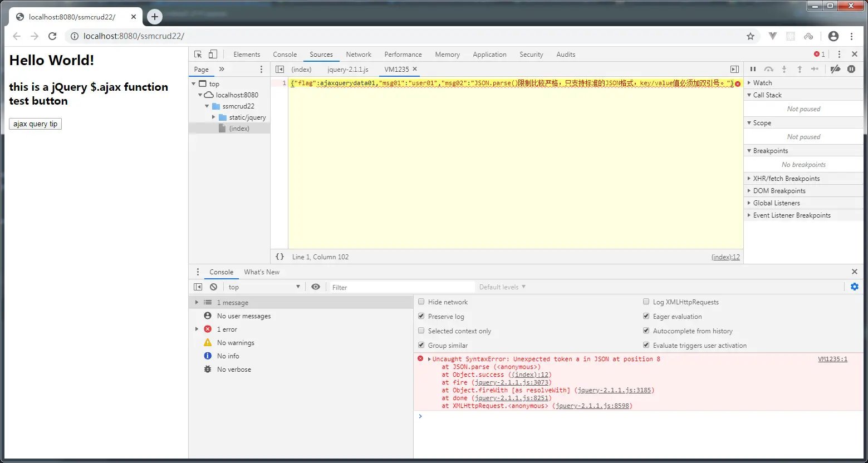
Task: Expand the XHR/fetch Breakpoints section
Action: pyautogui.click(x=786, y=179)
